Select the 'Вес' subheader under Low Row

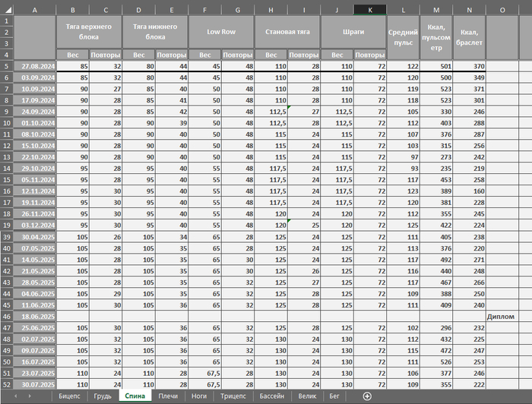tap(205, 55)
